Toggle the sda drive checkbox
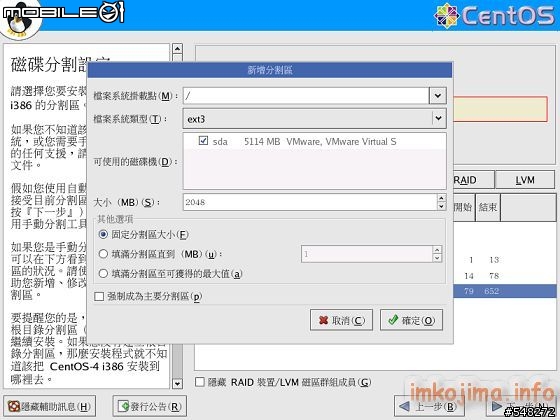This screenshot has height=420, width=560. point(203,141)
